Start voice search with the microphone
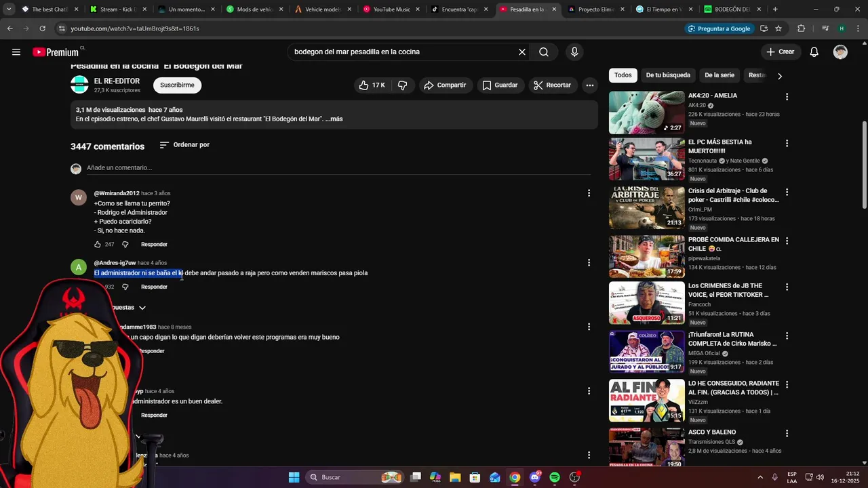Image resolution: width=868 pixels, height=488 pixels. [574, 52]
